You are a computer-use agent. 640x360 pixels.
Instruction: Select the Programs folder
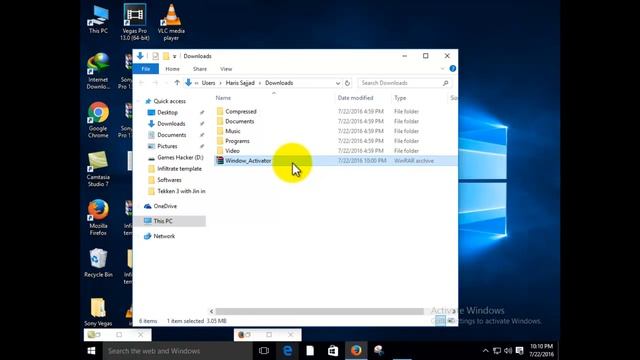coord(237,141)
